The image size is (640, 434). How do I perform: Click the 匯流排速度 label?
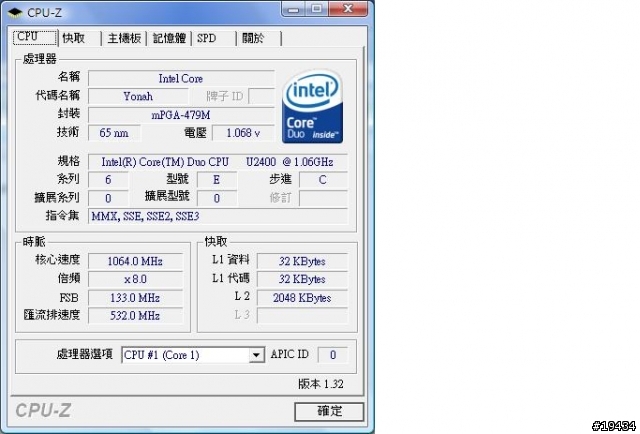pos(52,315)
